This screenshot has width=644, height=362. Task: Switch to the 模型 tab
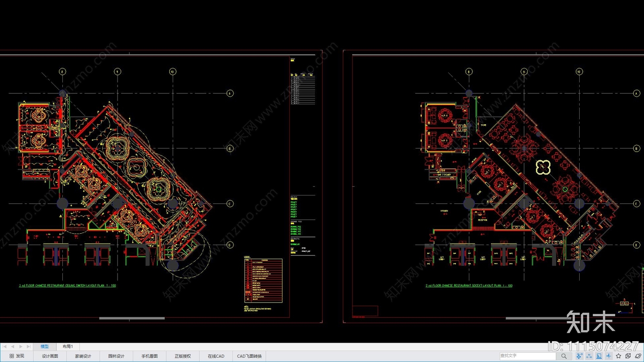(x=45, y=346)
